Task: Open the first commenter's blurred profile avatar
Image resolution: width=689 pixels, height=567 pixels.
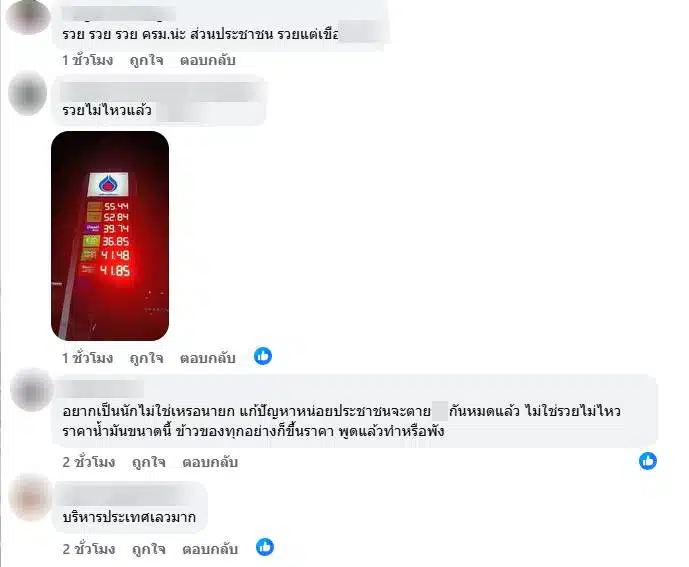Action: tap(28, 16)
